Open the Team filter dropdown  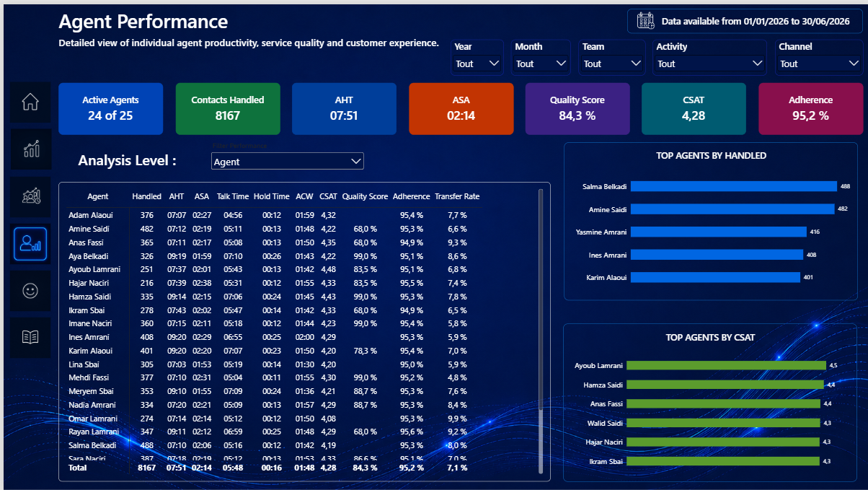coord(613,64)
